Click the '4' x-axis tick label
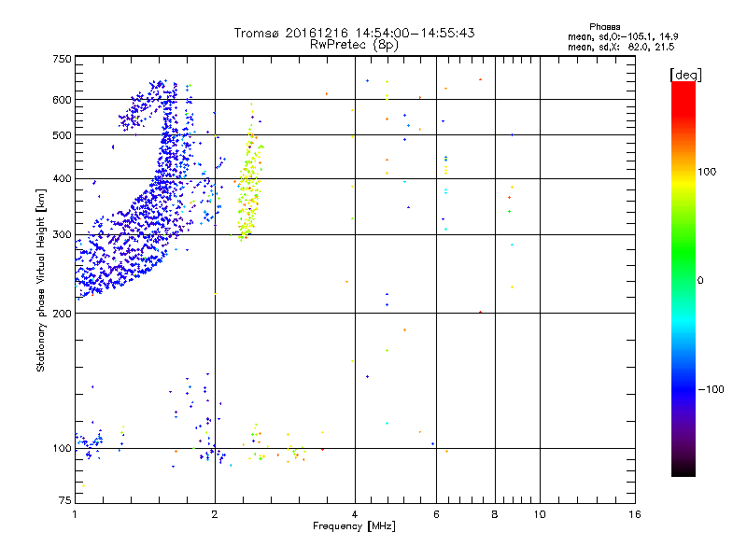The width and height of the screenshot is (747, 560). point(355,514)
